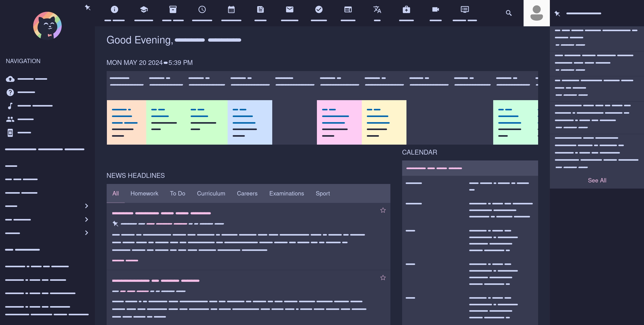Image resolution: width=644 pixels, height=325 pixels.
Task: Select the Examinations news tab
Action: click(286, 193)
